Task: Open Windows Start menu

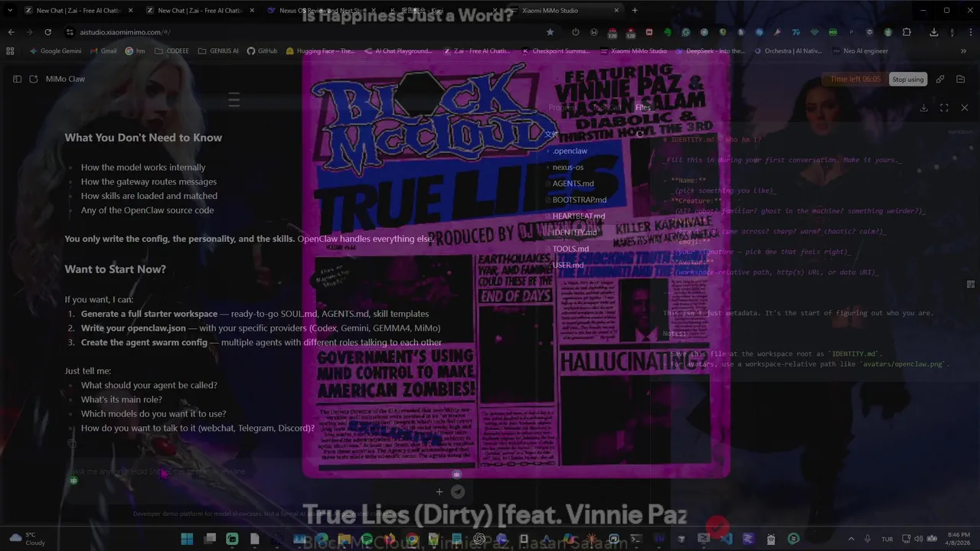Action: (x=187, y=539)
